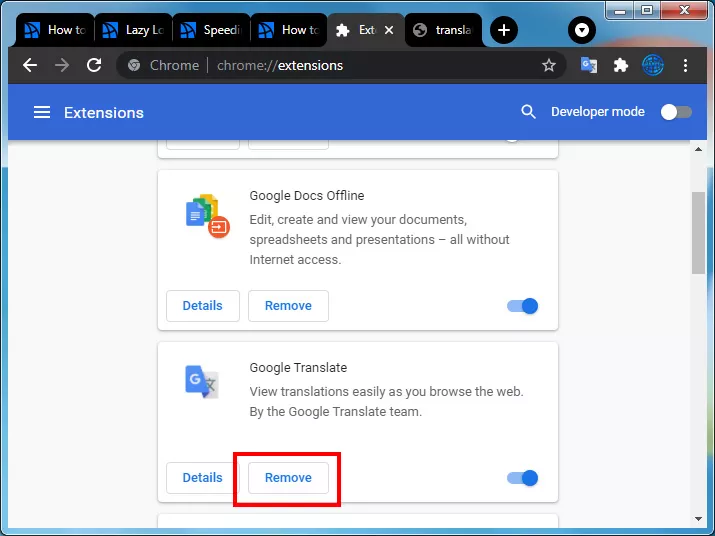Open a new tab with the plus button
The image size is (715, 536).
click(x=503, y=30)
